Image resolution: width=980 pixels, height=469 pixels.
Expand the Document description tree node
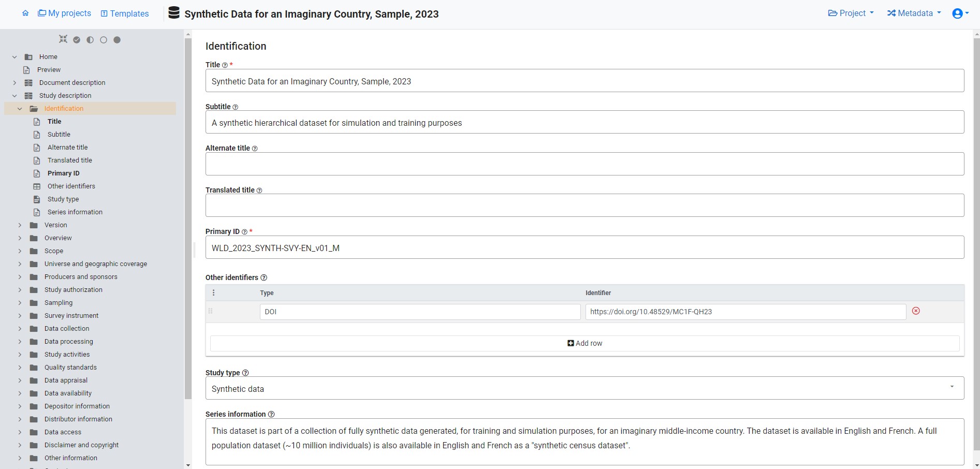pos(14,83)
